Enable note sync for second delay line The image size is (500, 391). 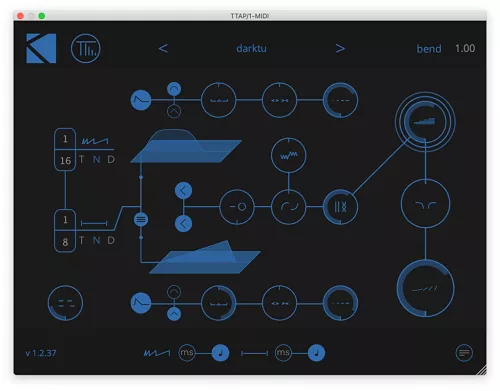(x=316, y=353)
